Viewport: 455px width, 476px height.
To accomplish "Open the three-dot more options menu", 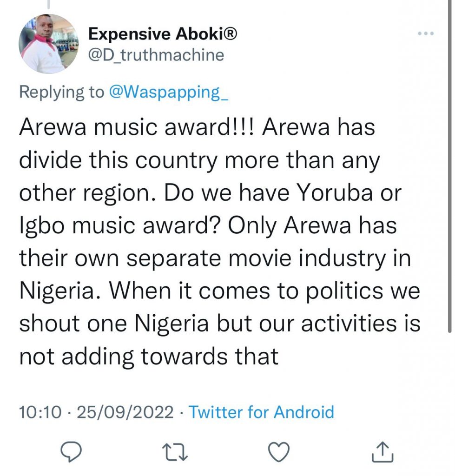I will 426,34.
